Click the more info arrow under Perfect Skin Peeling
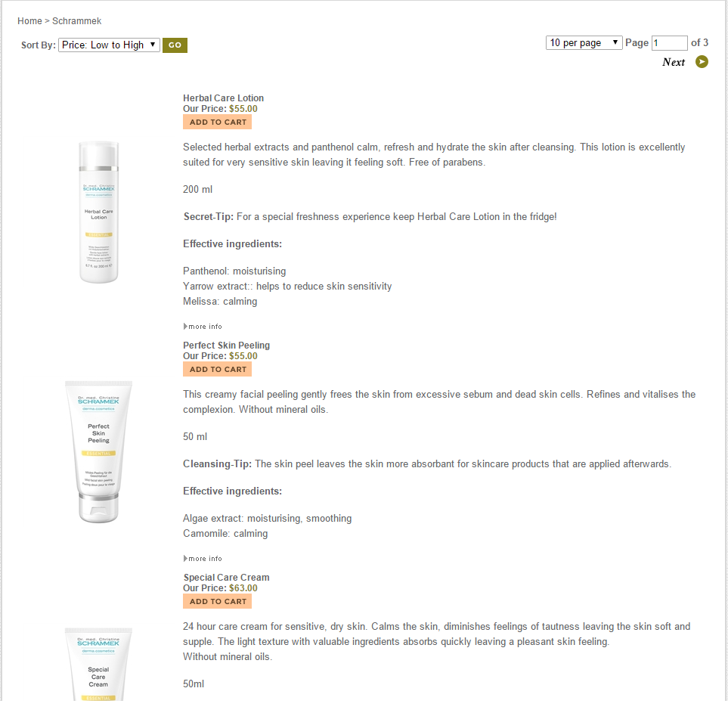Image resolution: width=728 pixels, height=713 pixels. click(x=185, y=559)
